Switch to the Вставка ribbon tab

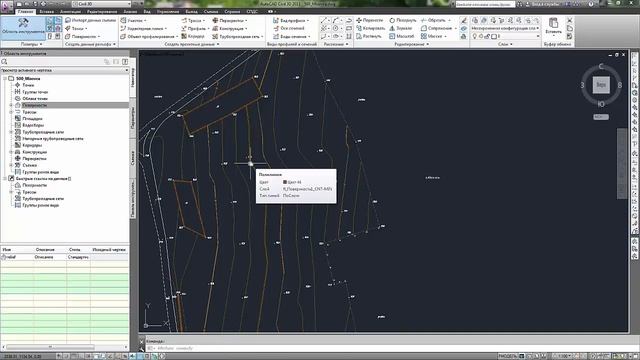click(46, 12)
